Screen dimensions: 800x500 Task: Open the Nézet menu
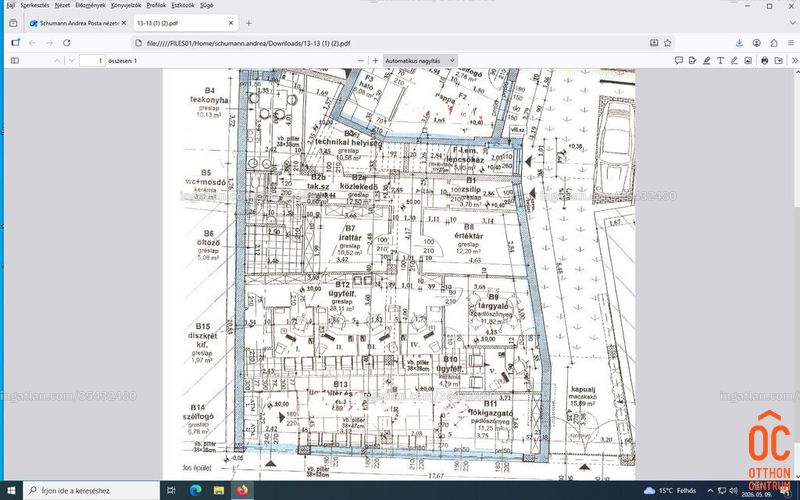[62, 5]
